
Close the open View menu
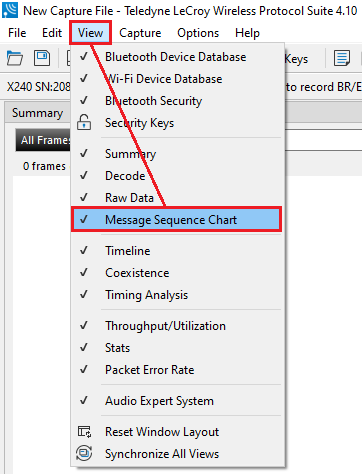pos(90,33)
